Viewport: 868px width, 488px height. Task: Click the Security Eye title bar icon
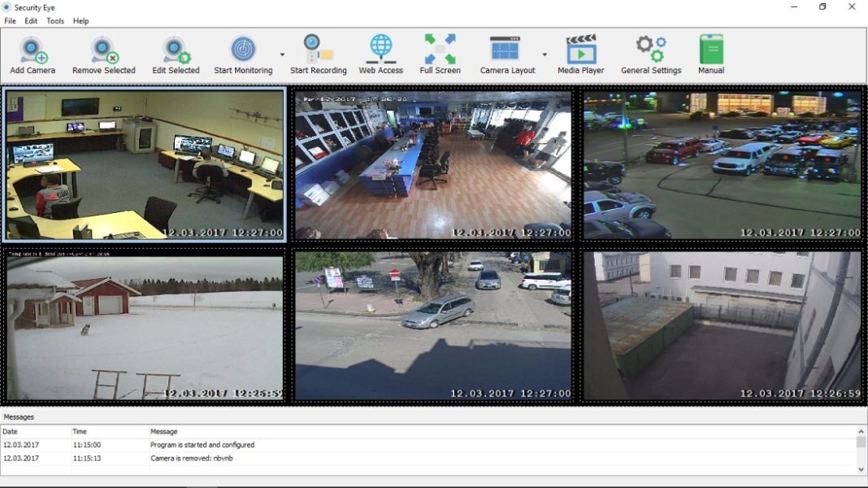(x=7, y=7)
